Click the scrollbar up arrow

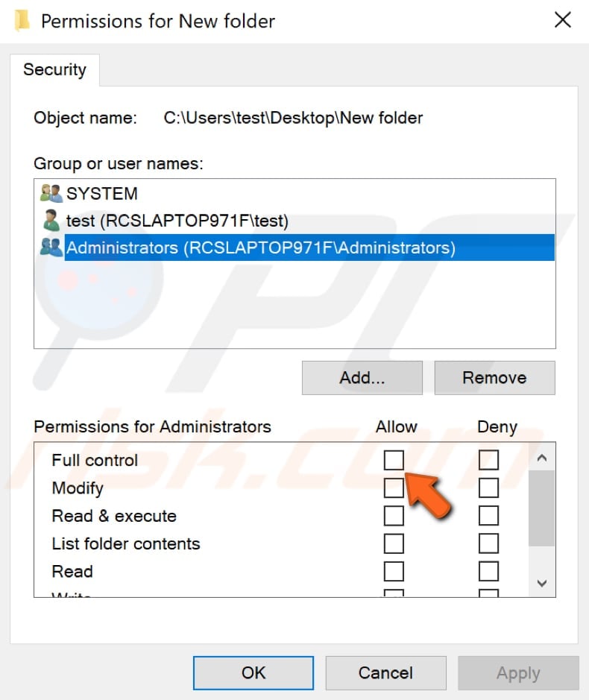[x=541, y=457]
